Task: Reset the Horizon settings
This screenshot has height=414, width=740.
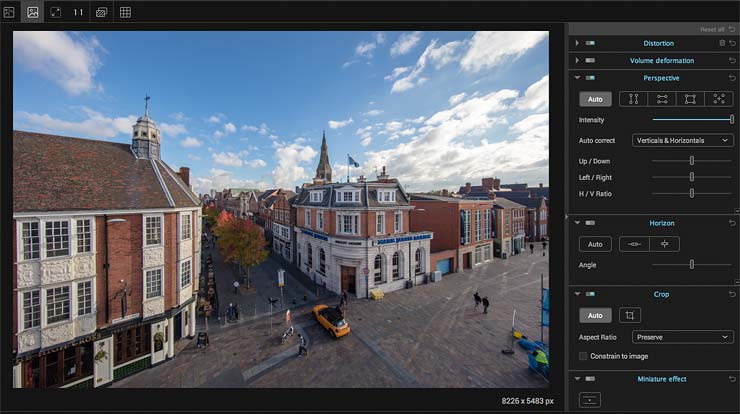Action: [732, 223]
